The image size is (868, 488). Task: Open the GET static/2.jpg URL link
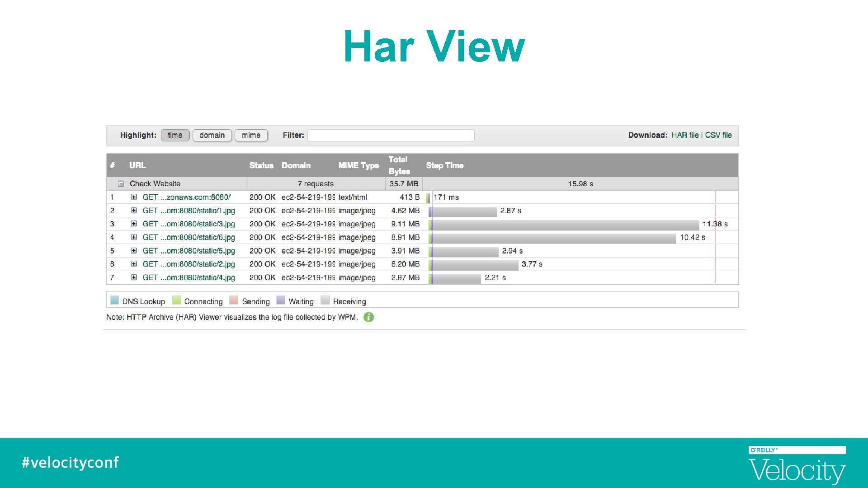tap(189, 264)
